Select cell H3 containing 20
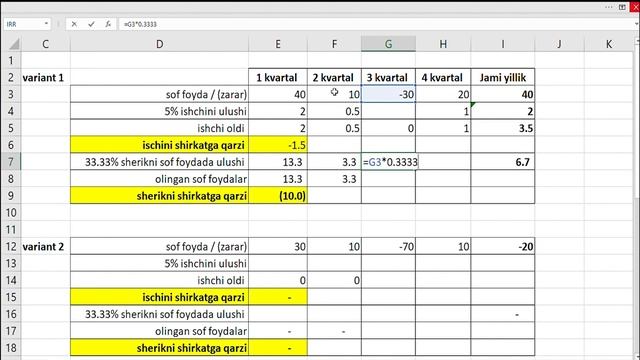The image size is (640, 360). tap(443, 94)
